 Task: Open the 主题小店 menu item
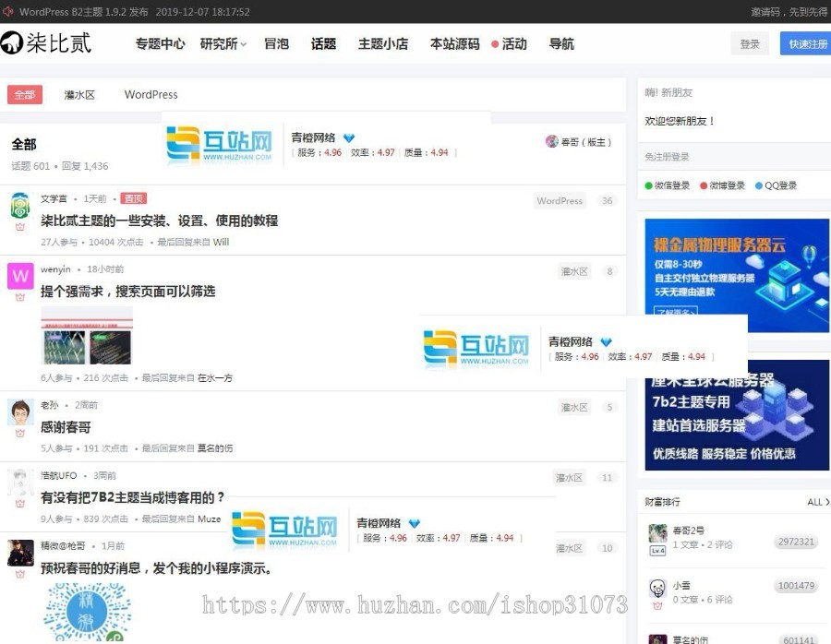tap(383, 42)
